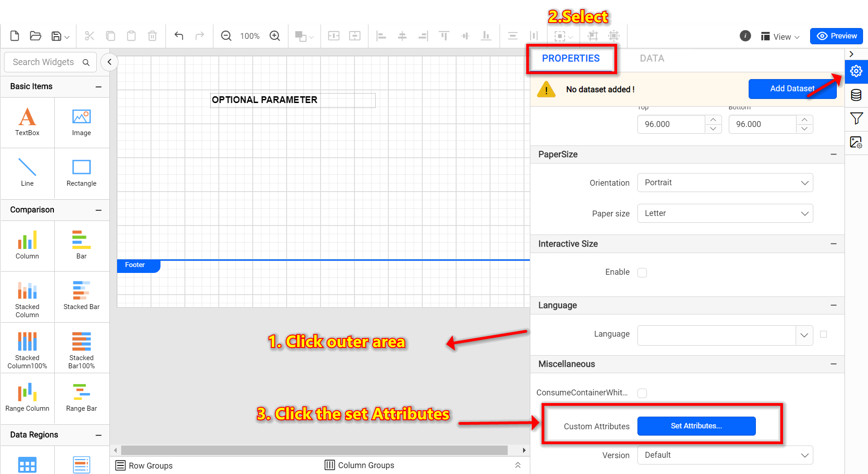Expand the grouping panel with double chevron

point(518,465)
